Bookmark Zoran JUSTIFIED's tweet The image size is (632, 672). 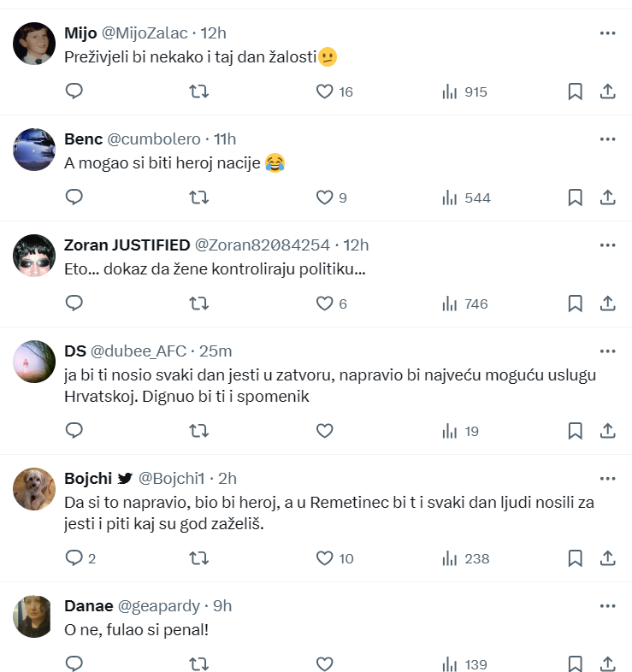[575, 304]
